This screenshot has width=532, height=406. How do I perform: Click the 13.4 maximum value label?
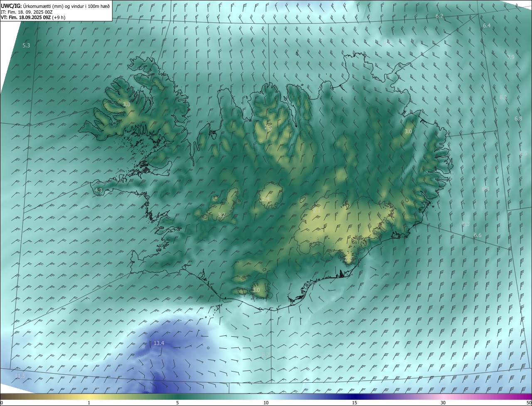pos(159,343)
